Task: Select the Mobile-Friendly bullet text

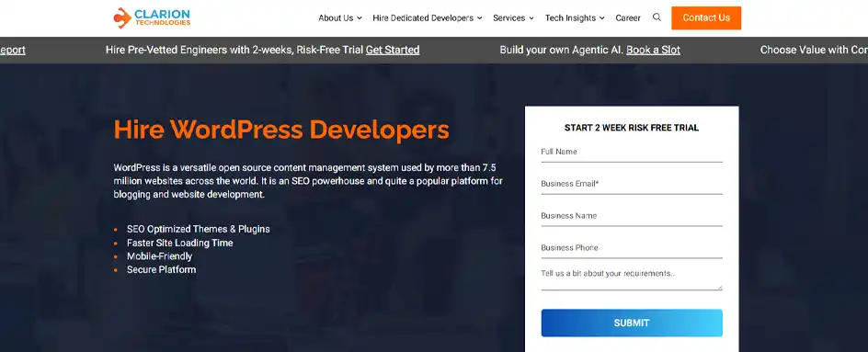Action: 159,256
